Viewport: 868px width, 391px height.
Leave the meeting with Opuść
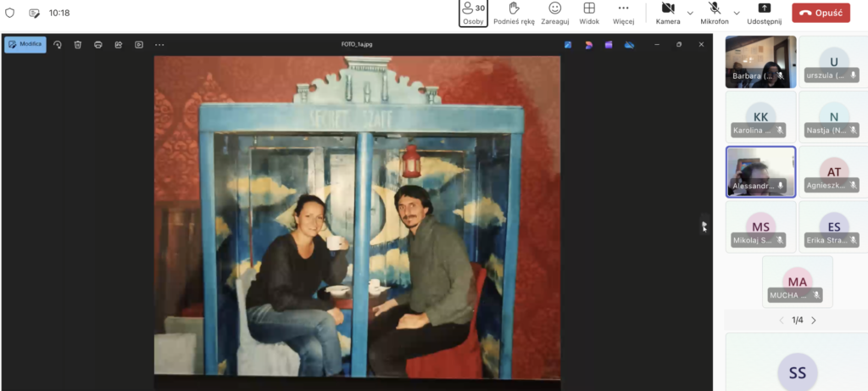tap(821, 13)
